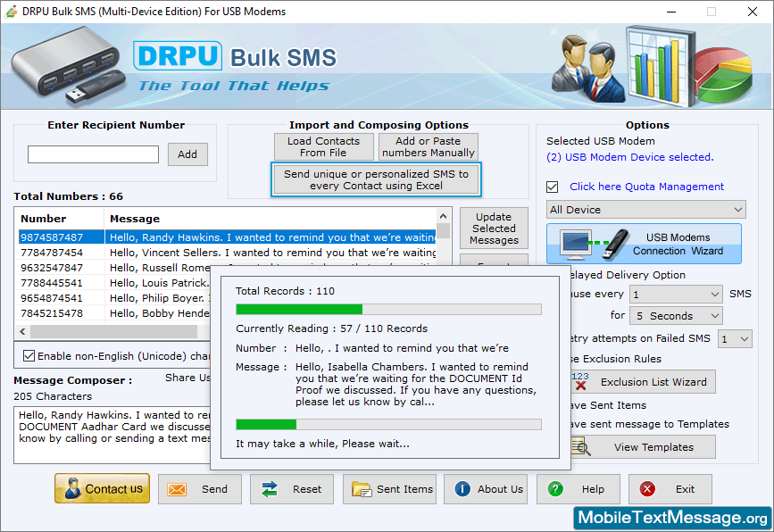This screenshot has width=774, height=532.
Task: Click the Add button
Action: point(187,154)
